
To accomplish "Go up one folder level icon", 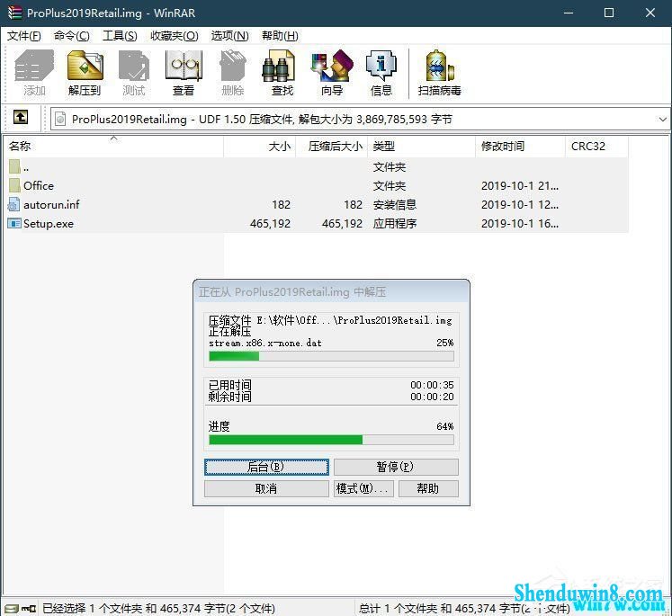I will click(x=21, y=117).
